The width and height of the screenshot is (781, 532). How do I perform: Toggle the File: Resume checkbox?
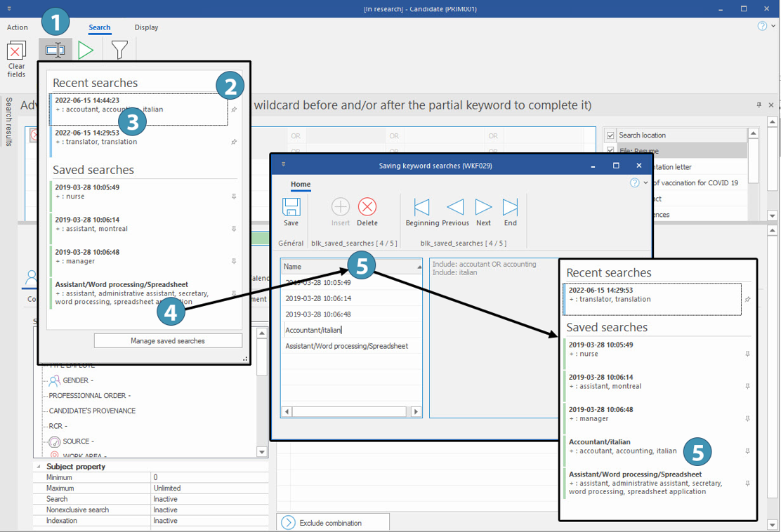(610, 151)
